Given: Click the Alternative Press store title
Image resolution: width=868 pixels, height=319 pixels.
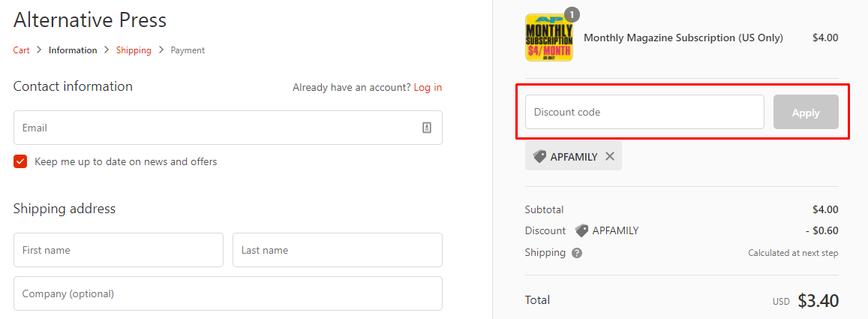Looking at the screenshot, I should 90,20.
